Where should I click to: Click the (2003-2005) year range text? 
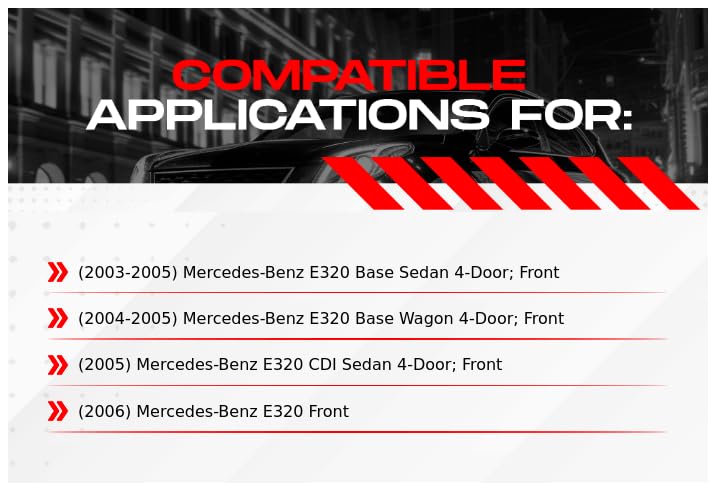point(128,272)
